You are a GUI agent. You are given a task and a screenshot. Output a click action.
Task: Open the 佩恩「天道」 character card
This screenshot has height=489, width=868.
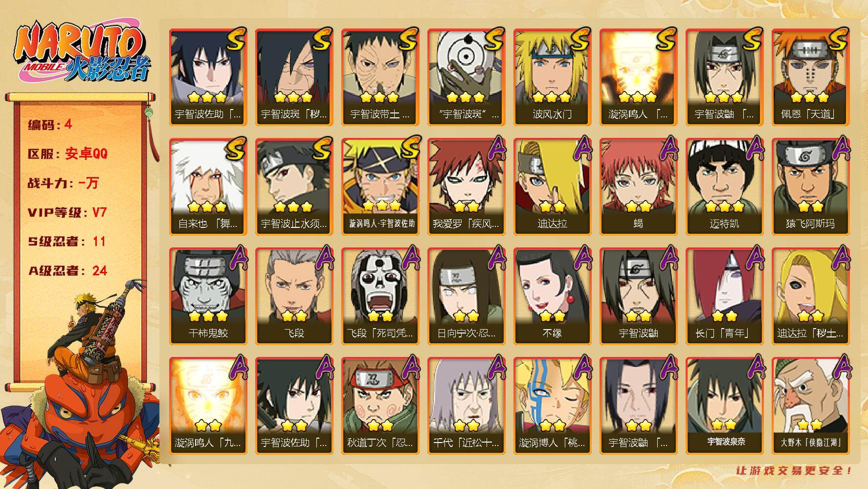click(x=810, y=77)
